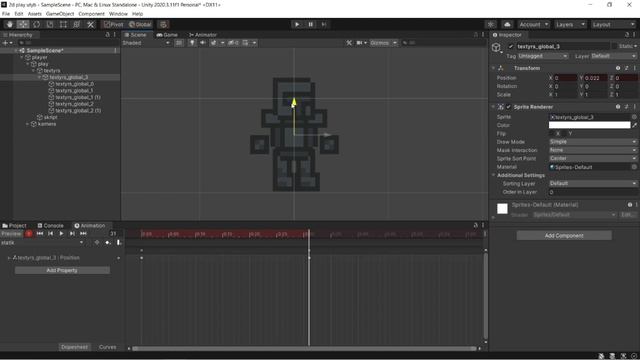The width and height of the screenshot is (640, 360).
Task: Open the Assets menu
Action: tap(34, 13)
